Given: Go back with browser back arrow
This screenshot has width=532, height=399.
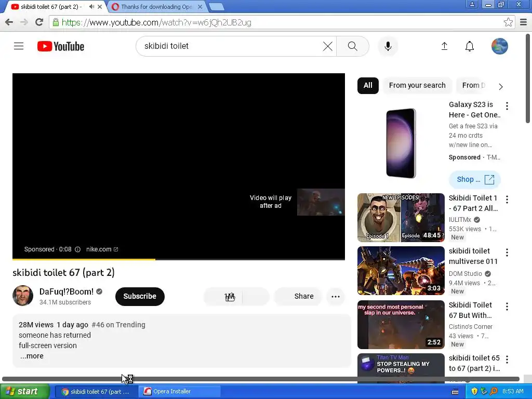Looking at the screenshot, I should coord(9,22).
